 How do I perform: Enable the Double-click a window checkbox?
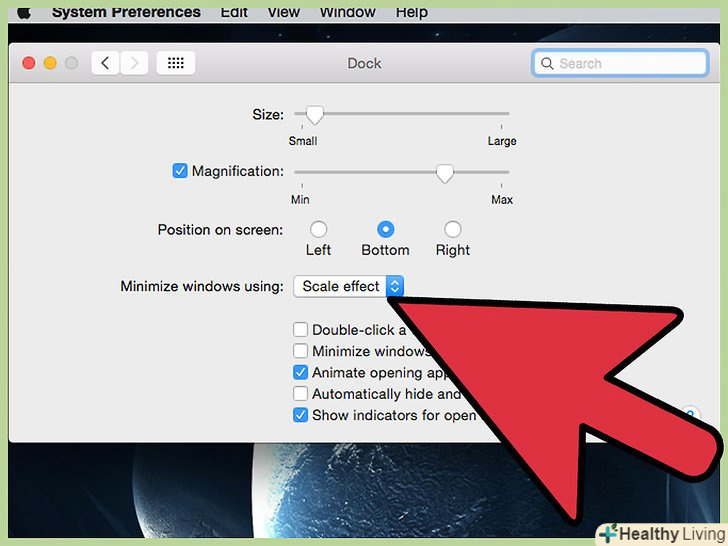(300, 330)
